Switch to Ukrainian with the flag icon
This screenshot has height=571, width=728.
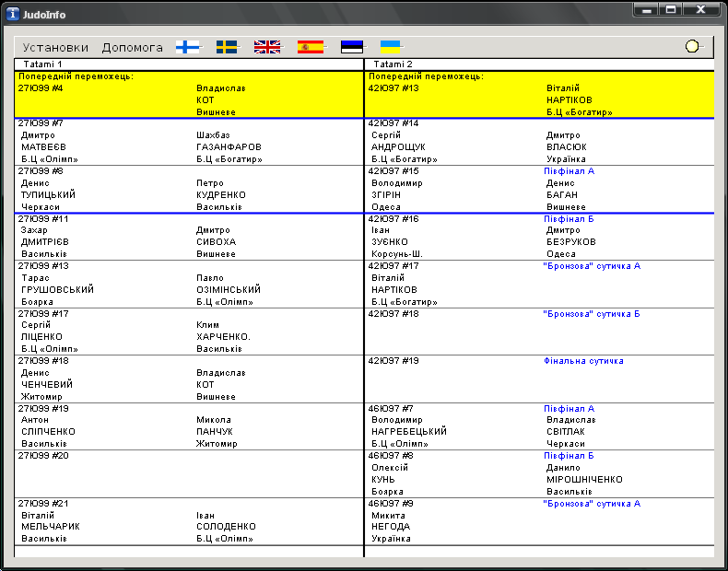[391, 46]
